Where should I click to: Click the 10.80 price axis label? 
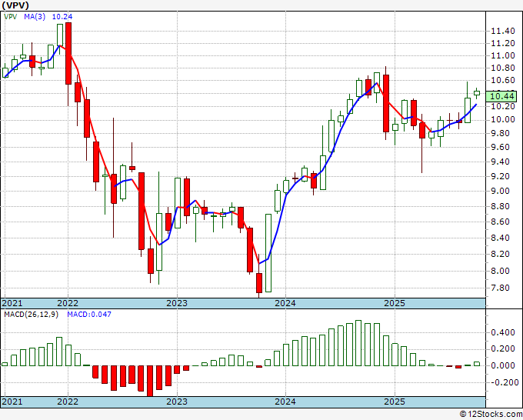[503, 68]
